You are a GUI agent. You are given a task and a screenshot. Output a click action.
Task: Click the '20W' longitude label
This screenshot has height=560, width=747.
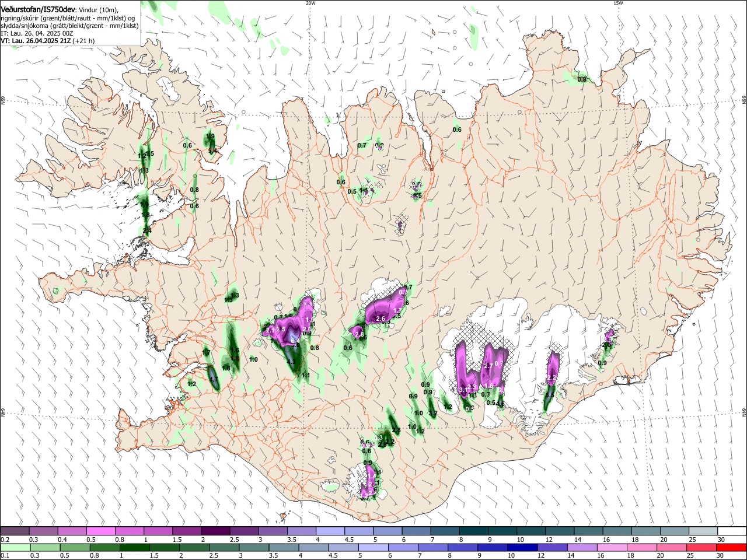[310, 3]
